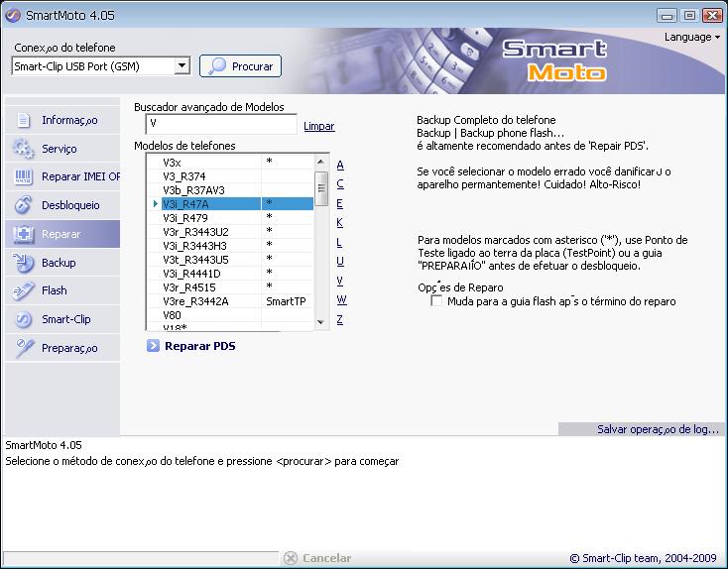Click the Cancelar X icon
This screenshot has height=569, width=728.
point(291,558)
